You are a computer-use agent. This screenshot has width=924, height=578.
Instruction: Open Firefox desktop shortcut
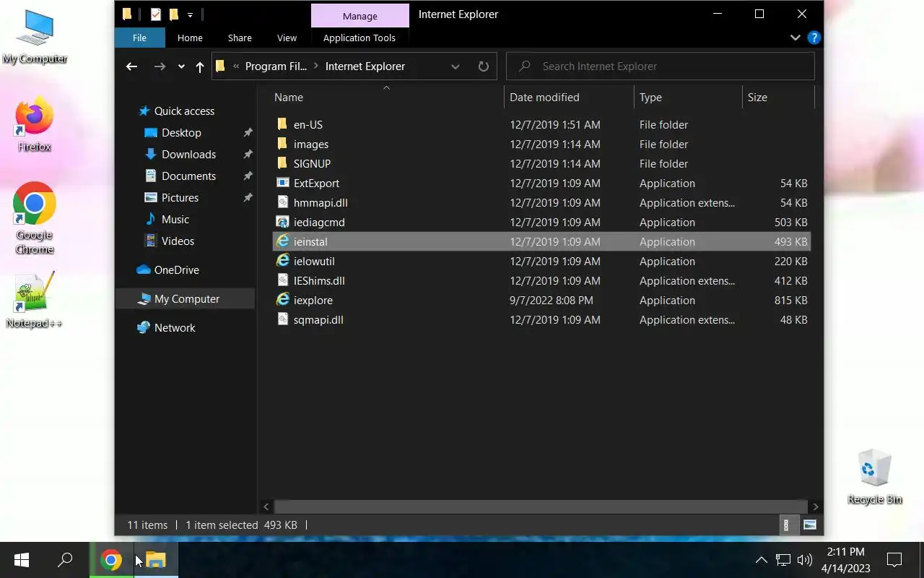pyautogui.click(x=34, y=124)
